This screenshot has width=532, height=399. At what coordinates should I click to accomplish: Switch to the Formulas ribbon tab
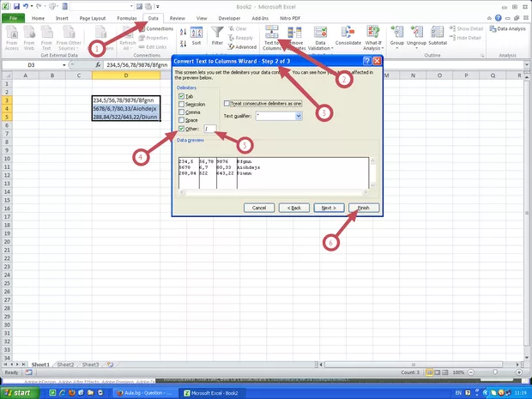pyautogui.click(x=126, y=17)
